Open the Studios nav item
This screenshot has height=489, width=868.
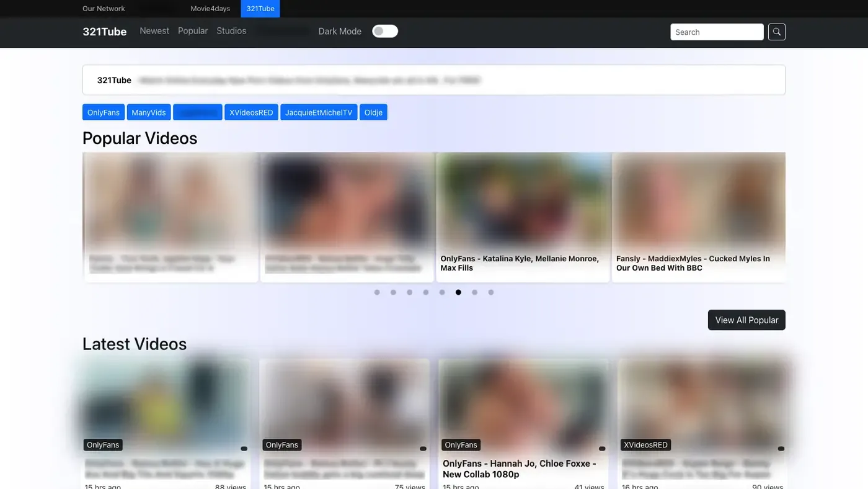[x=231, y=31]
